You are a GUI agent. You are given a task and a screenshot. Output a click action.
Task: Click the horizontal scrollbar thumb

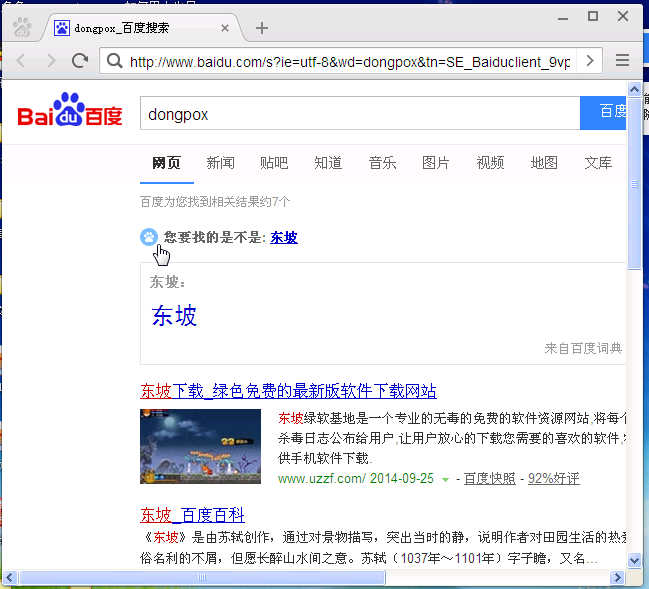(x=202, y=577)
